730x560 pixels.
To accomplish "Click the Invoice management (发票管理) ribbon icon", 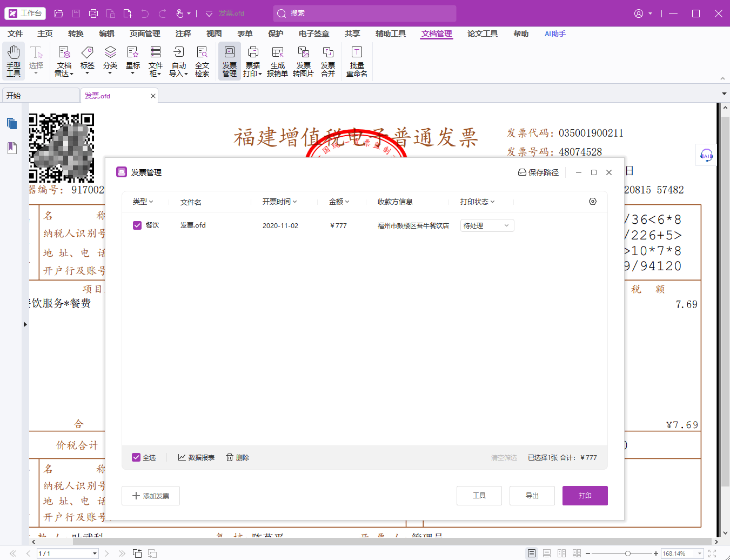I will pyautogui.click(x=230, y=61).
